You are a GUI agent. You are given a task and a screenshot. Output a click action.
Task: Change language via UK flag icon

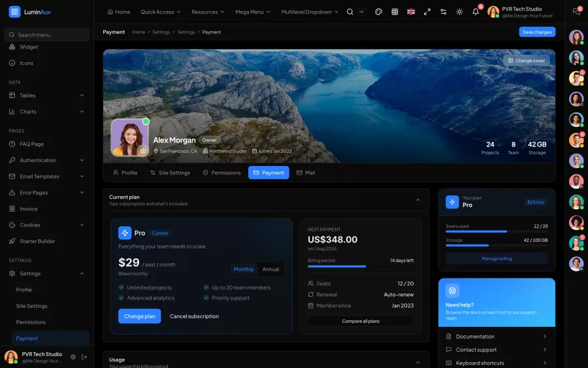(x=411, y=12)
